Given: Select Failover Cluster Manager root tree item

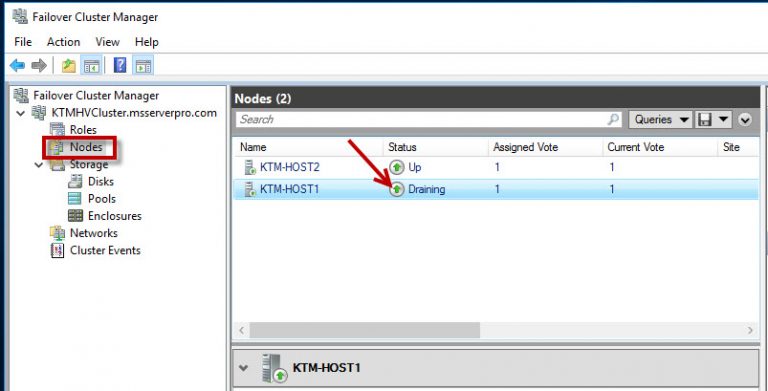Looking at the screenshot, I should coord(96,95).
